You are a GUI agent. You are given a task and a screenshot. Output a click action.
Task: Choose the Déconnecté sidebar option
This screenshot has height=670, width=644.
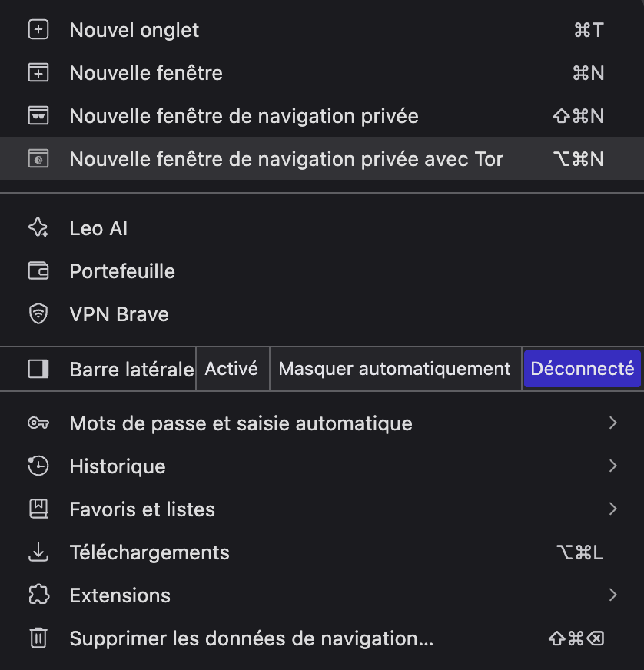pos(582,369)
